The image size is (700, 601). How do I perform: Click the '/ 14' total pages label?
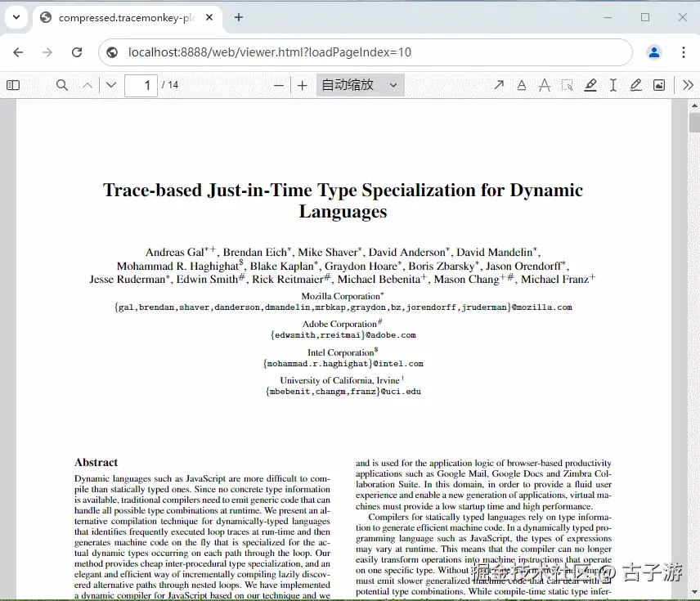coord(170,85)
